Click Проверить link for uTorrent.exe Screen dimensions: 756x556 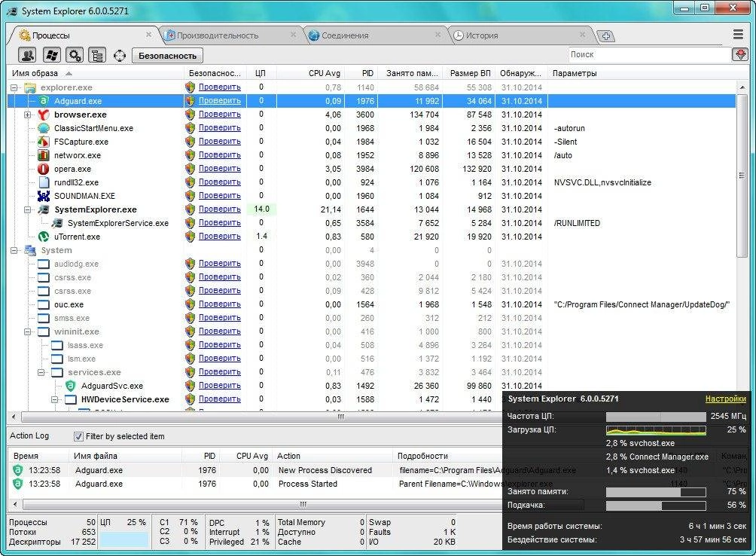pyautogui.click(x=219, y=237)
